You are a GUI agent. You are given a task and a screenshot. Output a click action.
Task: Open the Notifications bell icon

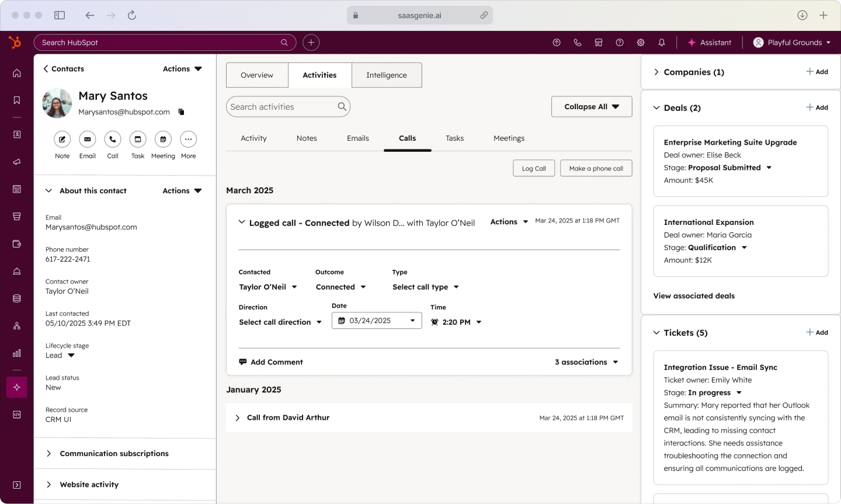click(x=662, y=43)
